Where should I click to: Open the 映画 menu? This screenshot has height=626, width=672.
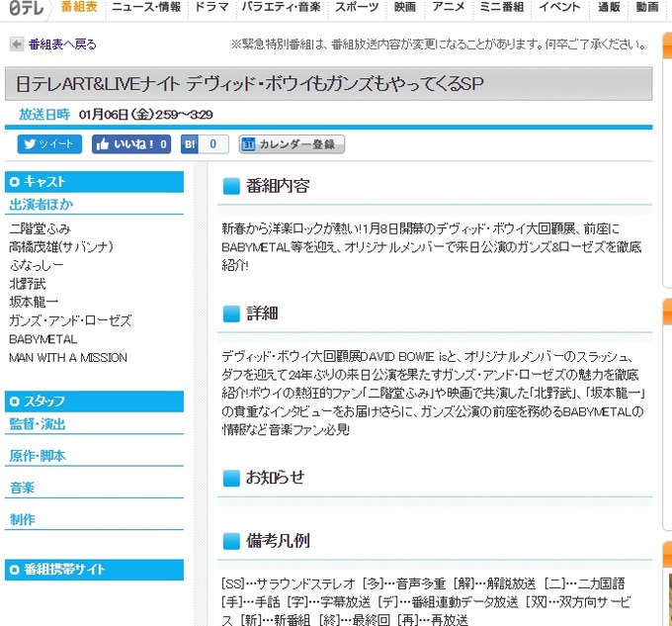(x=405, y=7)
